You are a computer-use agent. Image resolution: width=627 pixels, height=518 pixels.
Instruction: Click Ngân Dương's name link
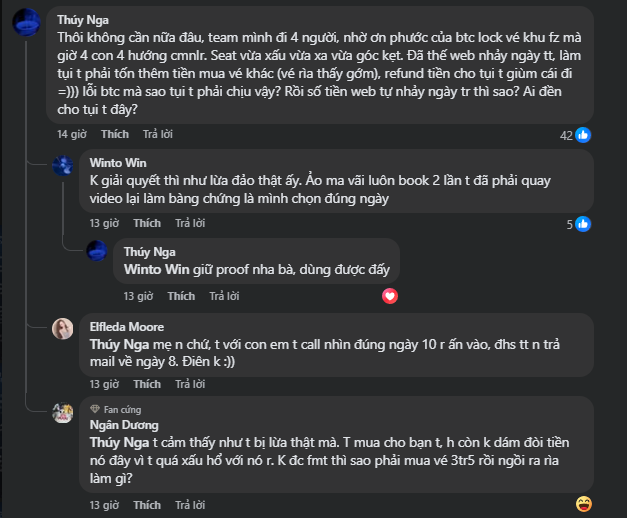pos(117,423)
